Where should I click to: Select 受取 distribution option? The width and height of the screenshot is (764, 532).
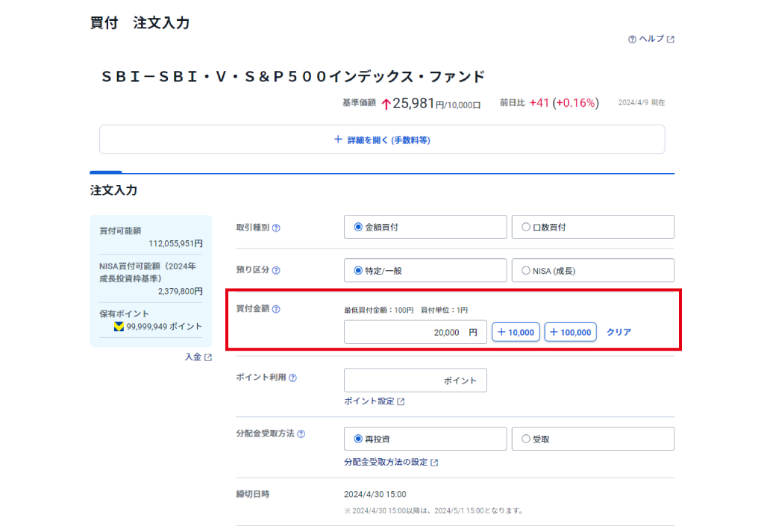[x=593, y=439]
